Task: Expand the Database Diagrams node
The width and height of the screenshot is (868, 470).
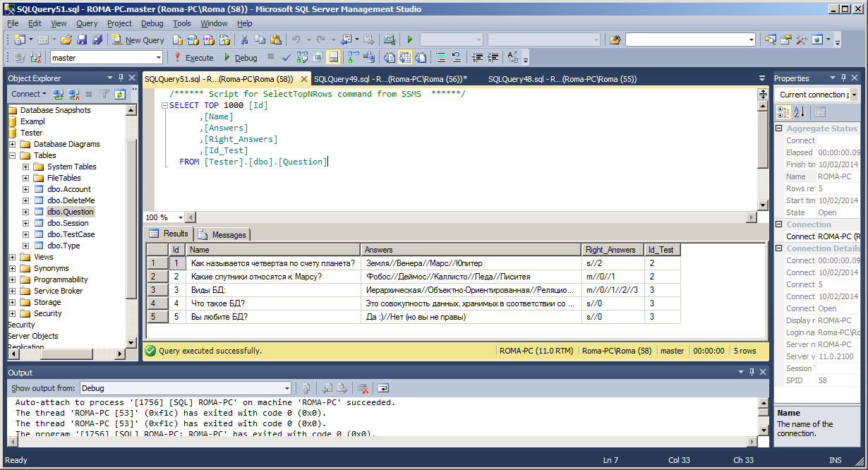Action: tap(13, 144)
